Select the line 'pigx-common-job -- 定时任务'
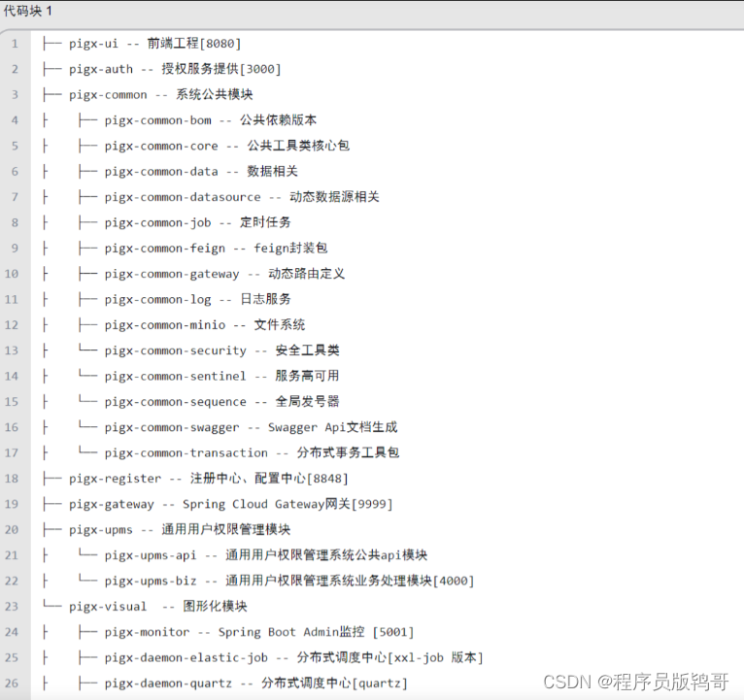 pos(198,223)
